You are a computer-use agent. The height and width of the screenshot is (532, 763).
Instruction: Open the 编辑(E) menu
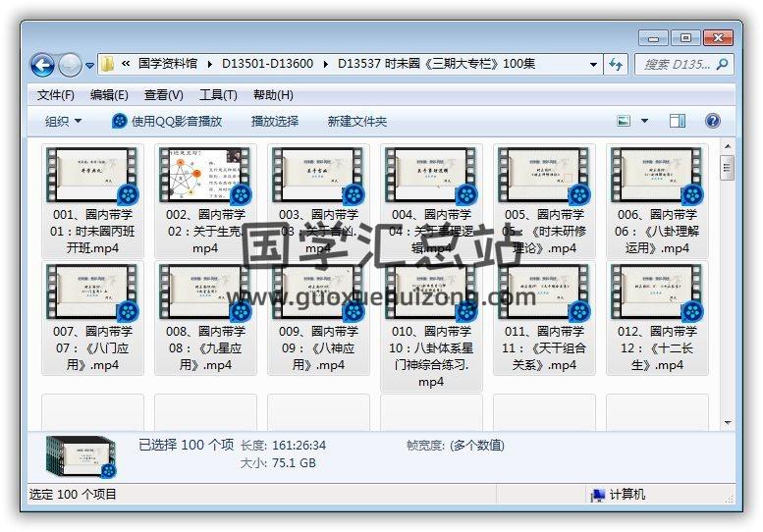pyautogui.click(x=109, y=95)
